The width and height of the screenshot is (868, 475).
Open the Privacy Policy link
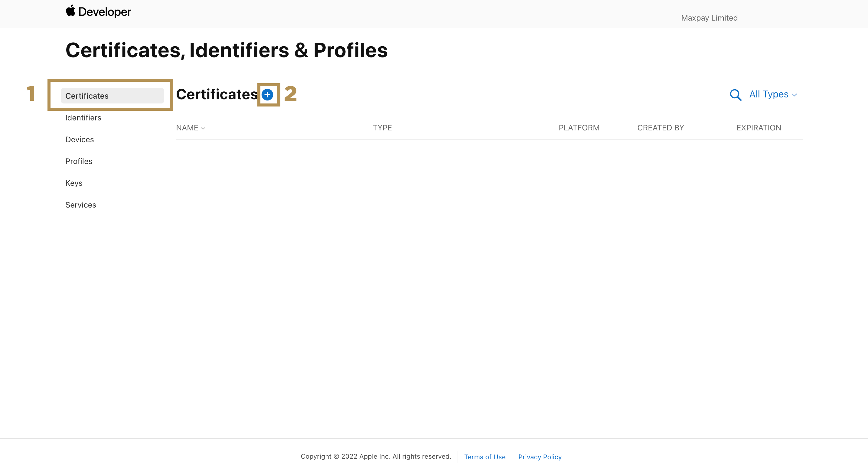coord(540,457)
